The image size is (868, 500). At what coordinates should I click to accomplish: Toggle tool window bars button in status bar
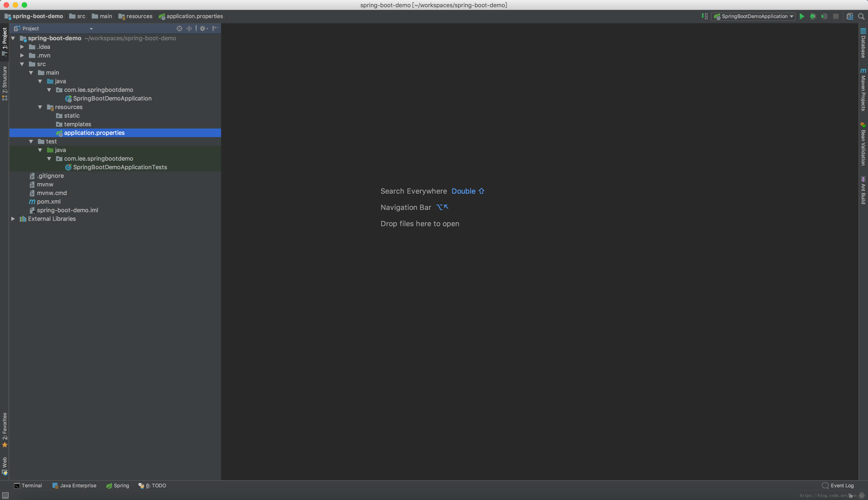point(5,495)
